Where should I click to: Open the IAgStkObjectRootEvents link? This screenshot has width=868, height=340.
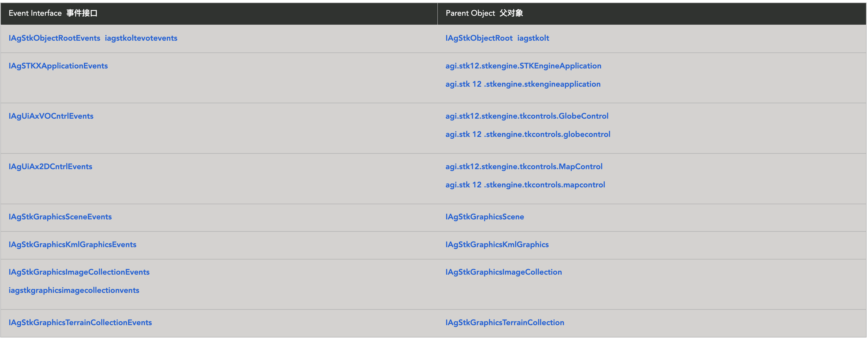pyautogui.click(x=54, y=38)
